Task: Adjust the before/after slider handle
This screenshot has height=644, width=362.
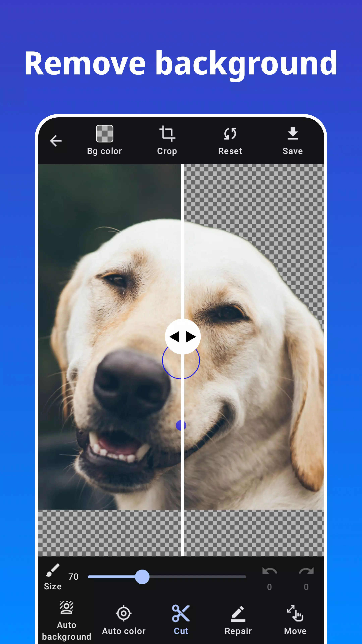Action: [x=181, y=337]
